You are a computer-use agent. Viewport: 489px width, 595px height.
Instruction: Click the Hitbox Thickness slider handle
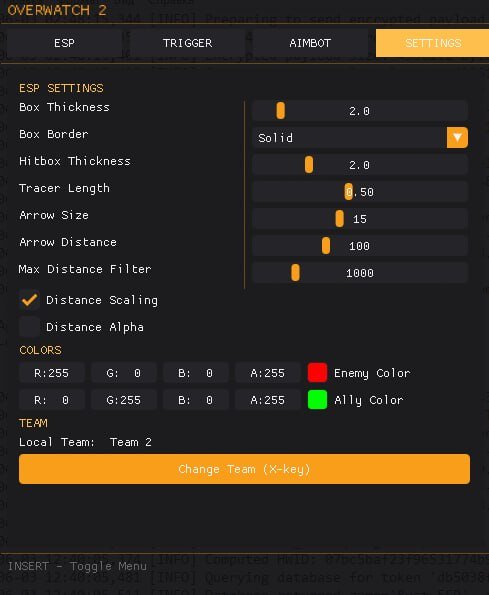(x=309, y=165)
